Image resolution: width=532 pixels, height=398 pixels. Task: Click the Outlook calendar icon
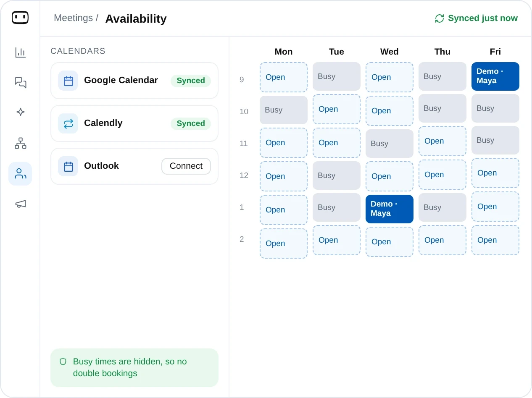tap(68, 166)
